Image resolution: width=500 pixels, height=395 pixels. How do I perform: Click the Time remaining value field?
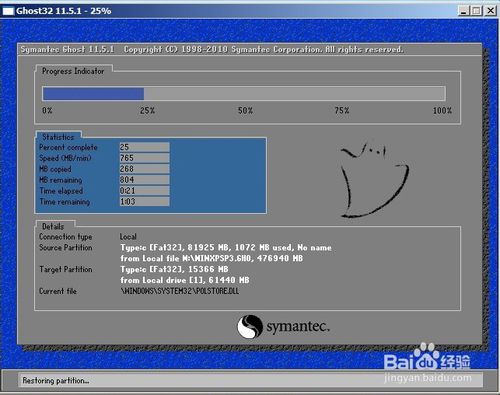[x=144, y=202]
